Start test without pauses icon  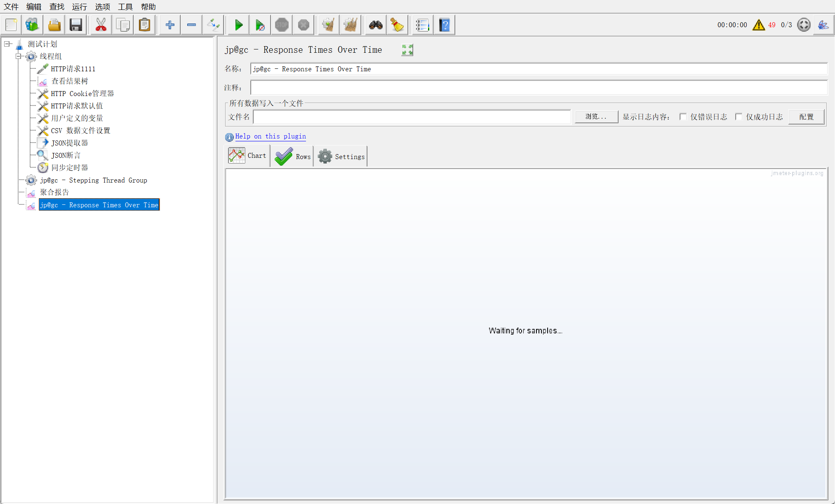tap(260, 25)
